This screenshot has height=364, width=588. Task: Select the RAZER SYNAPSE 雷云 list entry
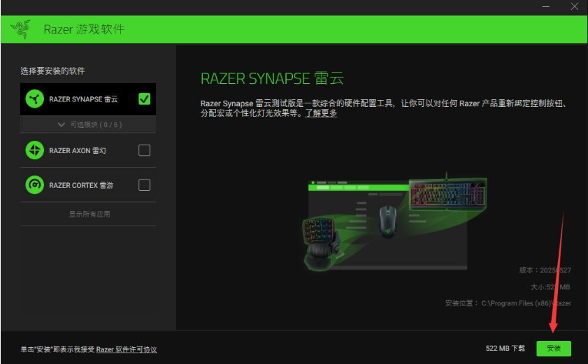83,99
